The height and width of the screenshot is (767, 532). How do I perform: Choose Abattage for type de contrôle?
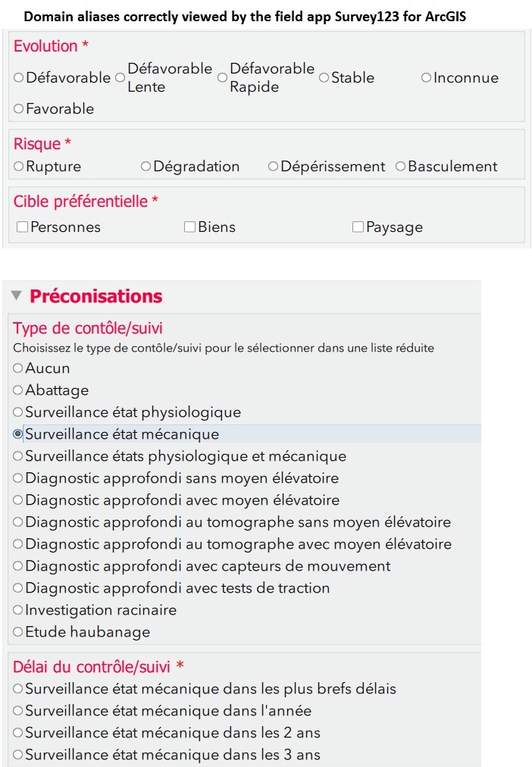17,390
